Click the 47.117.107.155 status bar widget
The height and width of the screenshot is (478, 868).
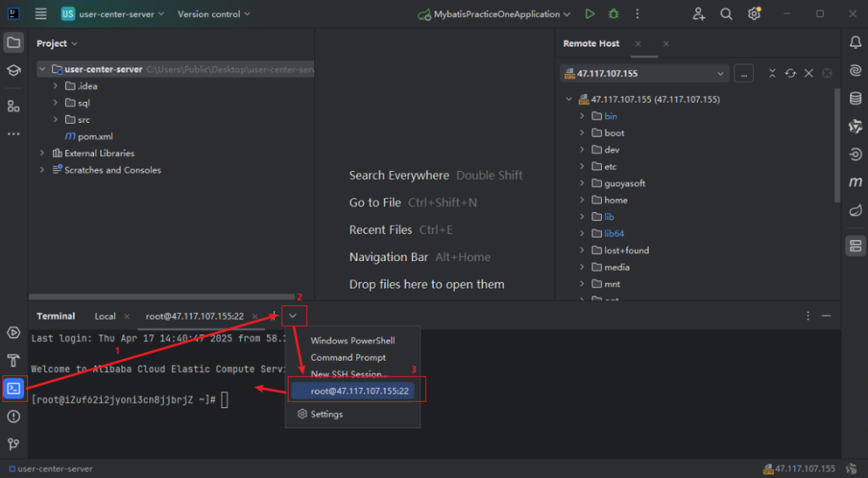(799, 468)
